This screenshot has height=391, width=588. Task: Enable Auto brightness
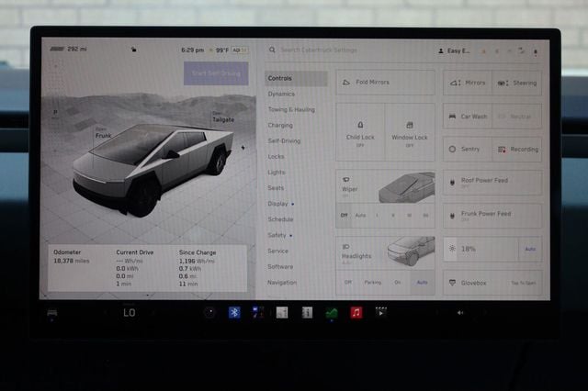click(530, 249)
